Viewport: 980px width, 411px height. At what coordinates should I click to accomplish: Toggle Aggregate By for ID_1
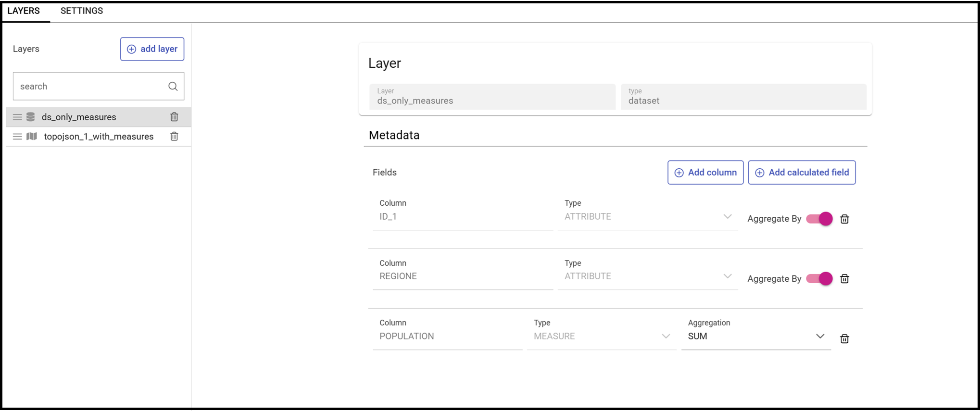(x=819, y=219)
